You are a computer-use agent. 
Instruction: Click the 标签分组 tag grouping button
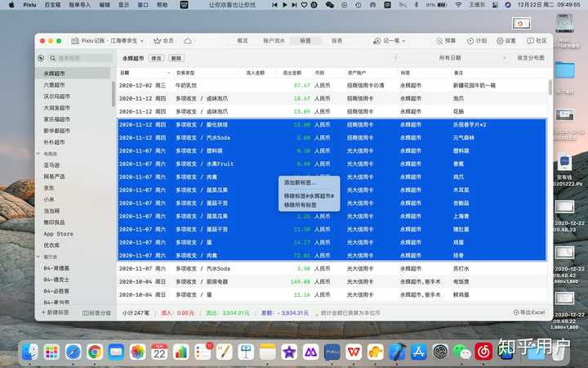coord(96,312)
